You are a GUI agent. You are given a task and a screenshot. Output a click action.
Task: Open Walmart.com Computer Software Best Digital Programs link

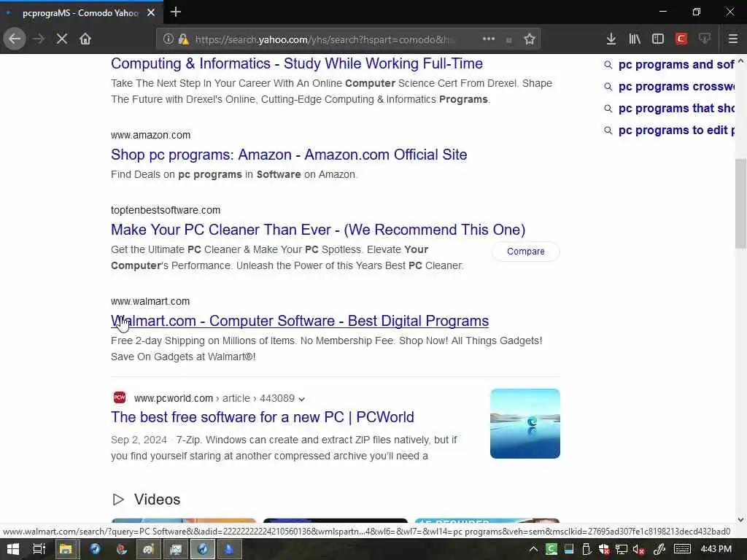(x=300, y=321)
